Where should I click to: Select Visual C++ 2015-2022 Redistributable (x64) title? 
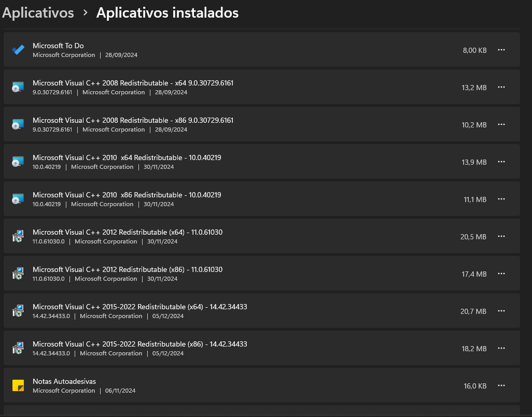click(x=140, y=307)
